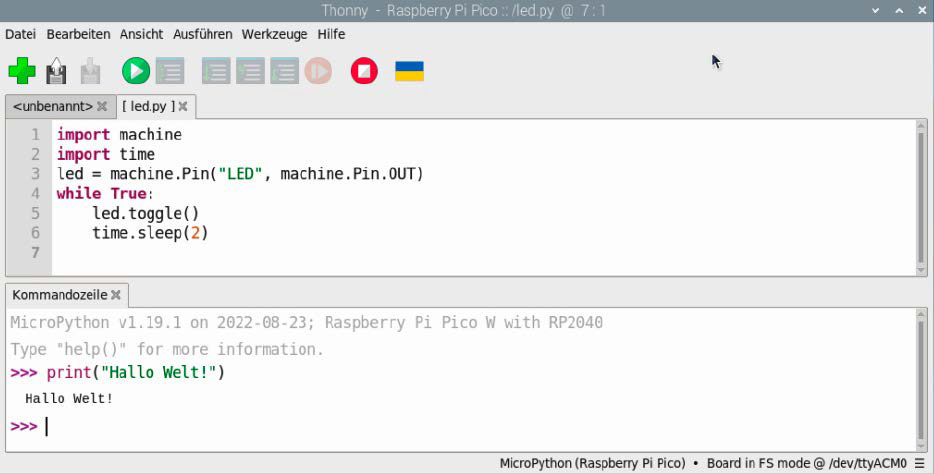Click the Ukraine flag support icon
934x474 pixels.
pyautogui.click(x=409, y=71)
